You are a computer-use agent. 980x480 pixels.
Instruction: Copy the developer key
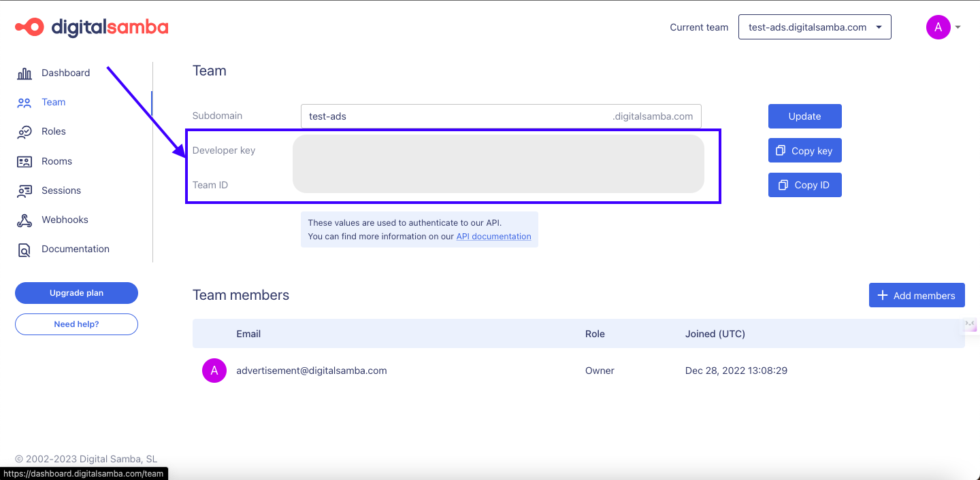pyautogui.click(x=805, y=151)
